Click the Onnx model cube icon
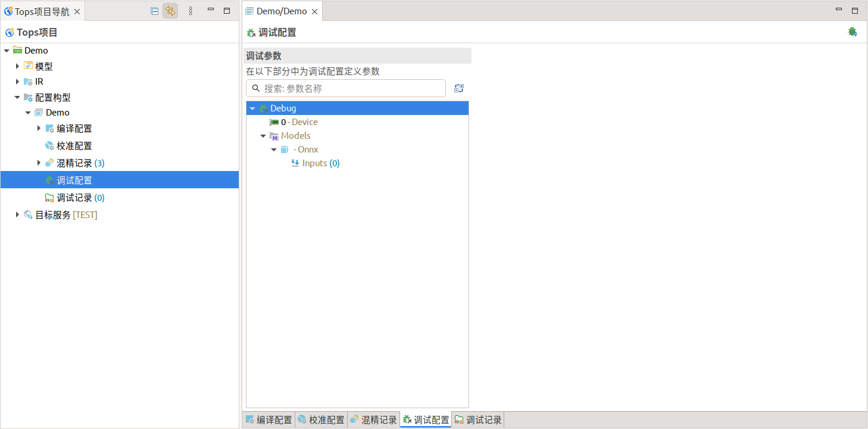This screenshot has height=429, width=868. (x=285, y=150)
